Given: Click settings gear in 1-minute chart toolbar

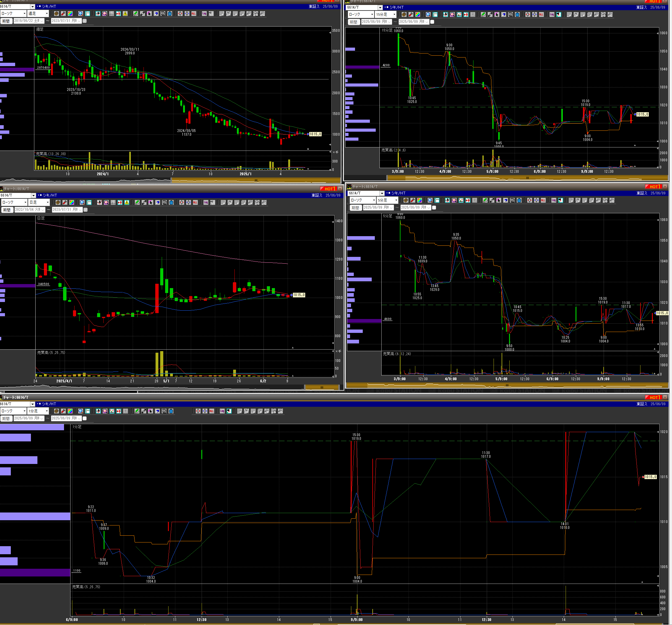Looking at the screenshot, I should [x=57, y=411].
